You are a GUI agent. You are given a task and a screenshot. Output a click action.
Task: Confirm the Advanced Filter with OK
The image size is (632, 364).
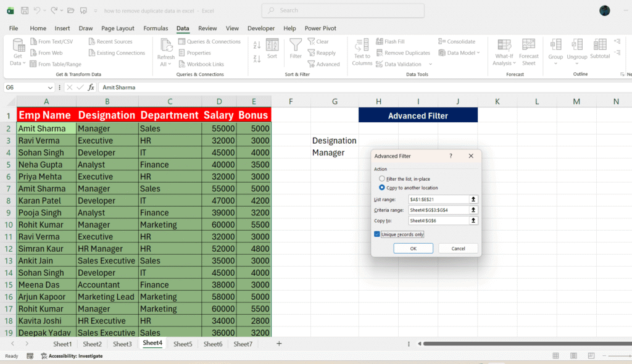click(413, 248)
